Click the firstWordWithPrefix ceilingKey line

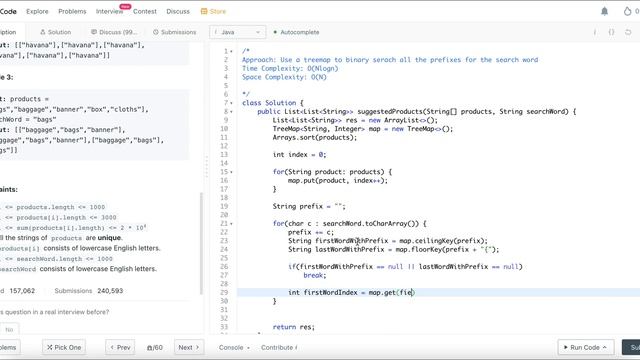388,241
